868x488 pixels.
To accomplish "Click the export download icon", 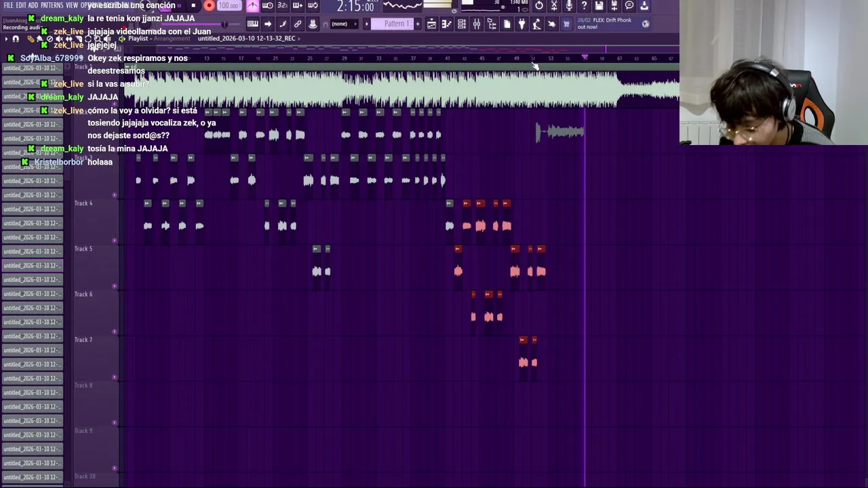I will [644, 5].
